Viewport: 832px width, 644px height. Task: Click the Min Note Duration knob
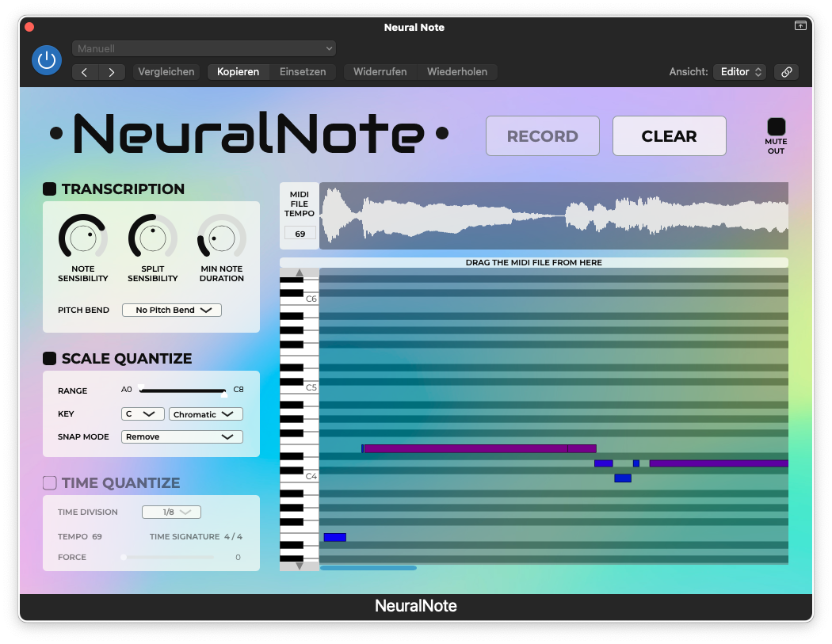pyautogui.click(x=222, y=237)
